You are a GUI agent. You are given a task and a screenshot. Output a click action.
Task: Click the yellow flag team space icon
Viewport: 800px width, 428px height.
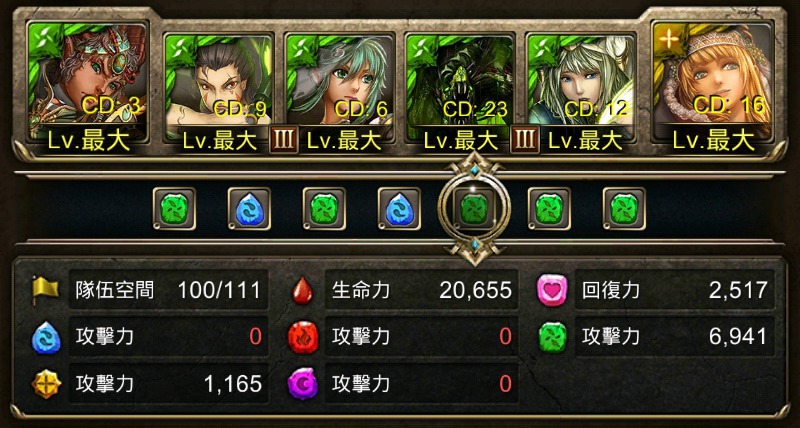[45, 289]
